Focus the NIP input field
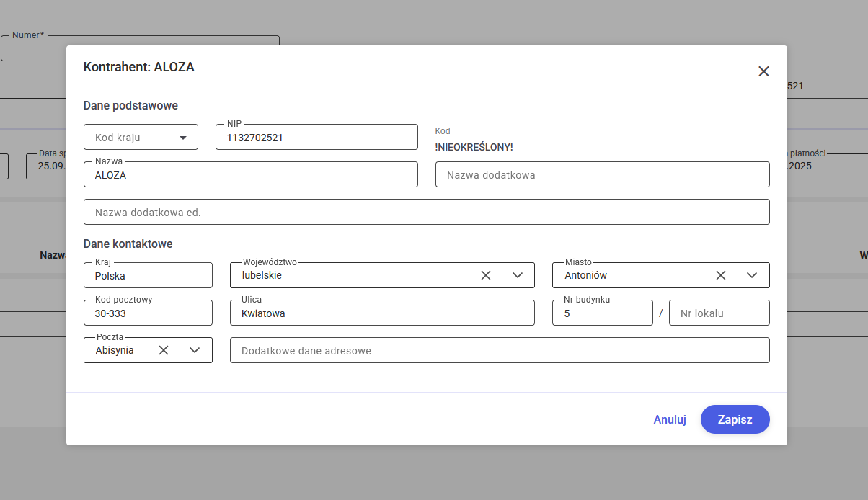Viewport: 868px width, 500px height. point(316,137)
